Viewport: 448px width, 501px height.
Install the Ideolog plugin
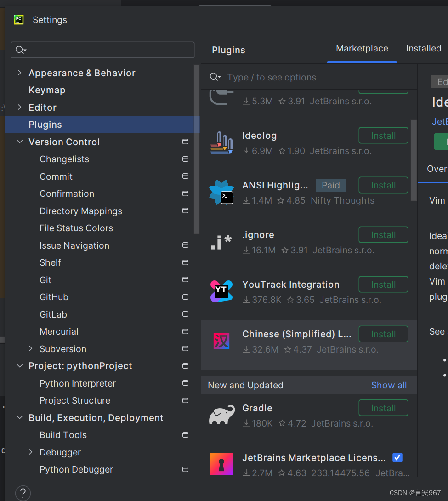tap(383, 136)
